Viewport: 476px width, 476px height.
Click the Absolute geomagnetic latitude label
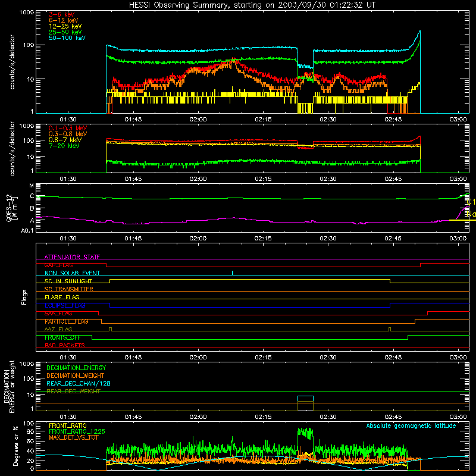pyautogui.click(x=411, y=425)
